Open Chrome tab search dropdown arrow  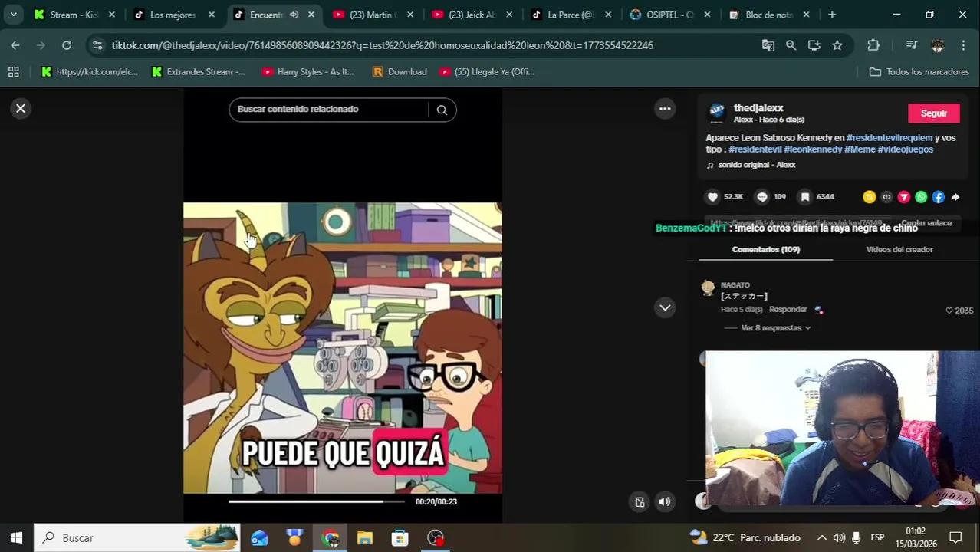(x=13, y=15)
